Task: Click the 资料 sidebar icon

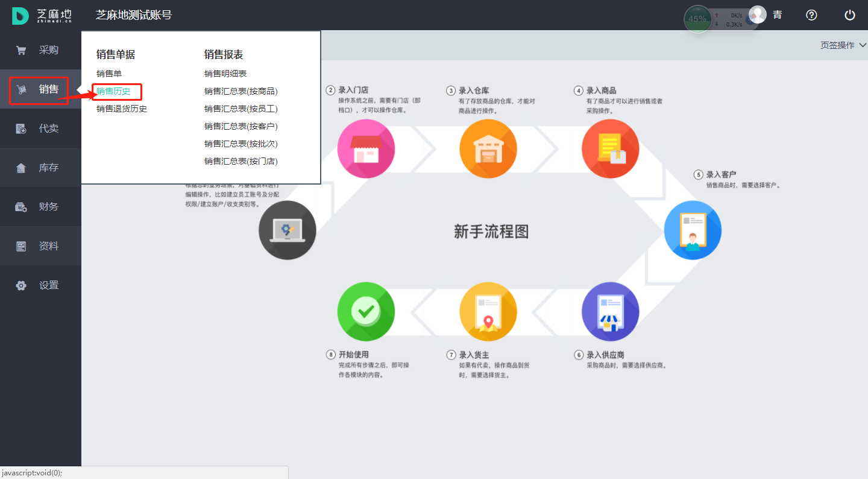Action: pos(21,246)
